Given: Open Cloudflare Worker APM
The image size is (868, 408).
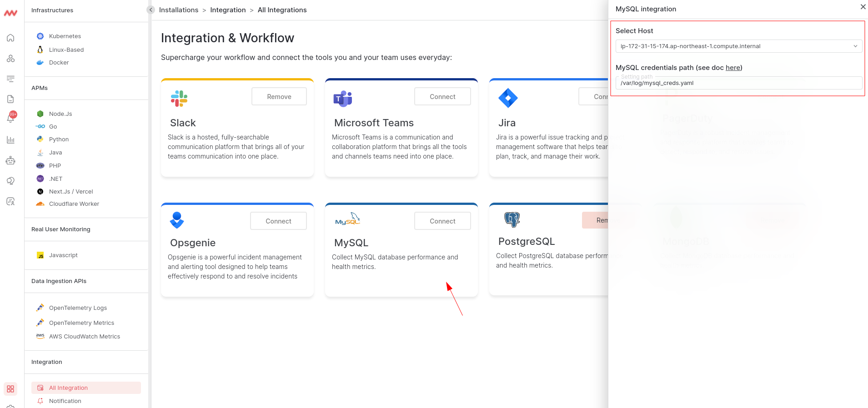Looking at the screenshot, I should [x=74, y=204].
